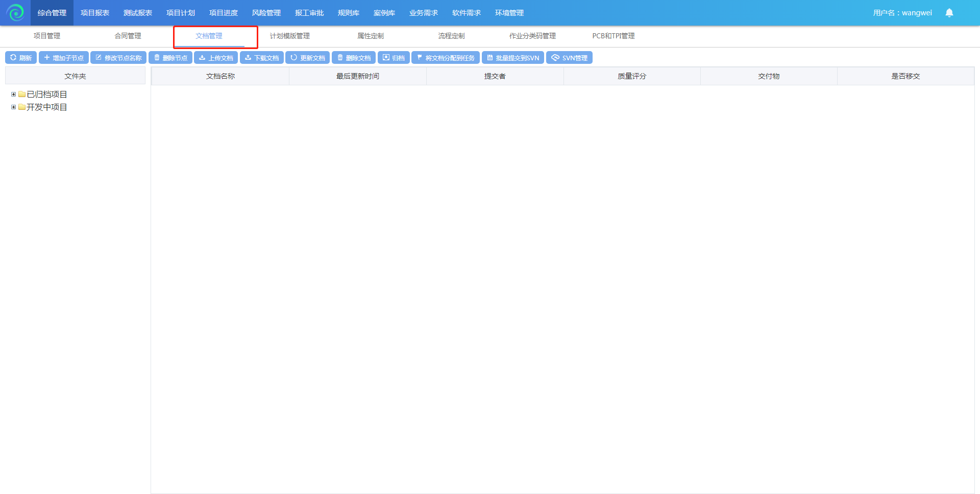Screen dimensions: 980x494
Task: Click the app logo in top-left corner
Action: (15, 13)
